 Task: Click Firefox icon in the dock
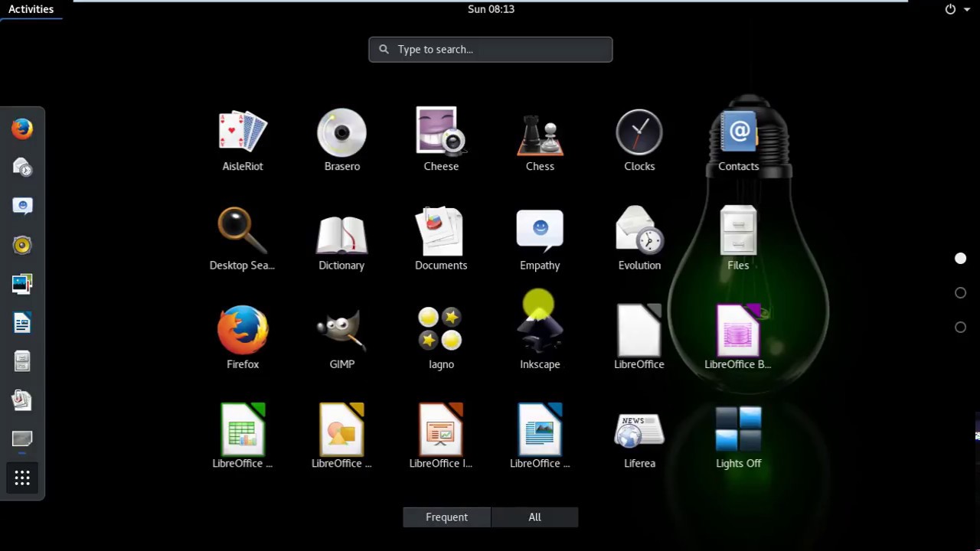(x=22, y=129)
